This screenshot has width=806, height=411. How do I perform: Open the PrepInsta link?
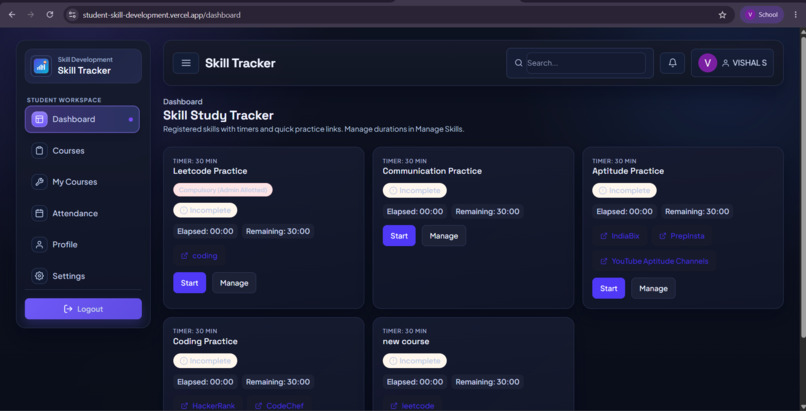682,236
